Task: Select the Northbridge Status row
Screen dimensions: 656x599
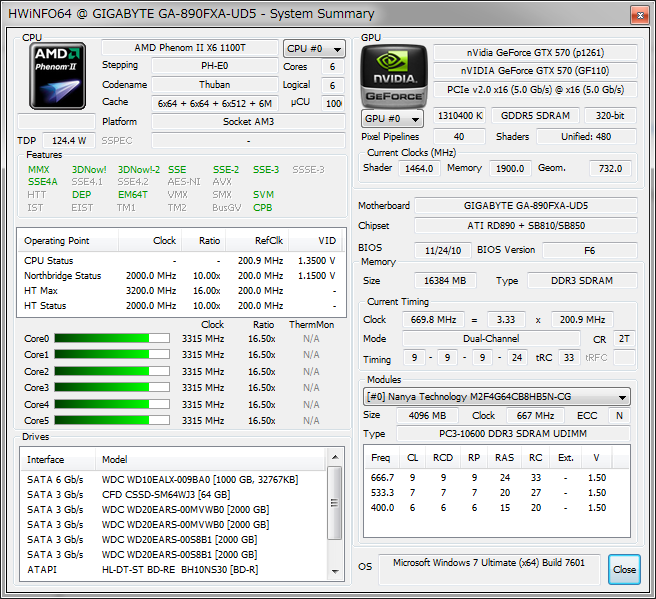Action: pos(182,276)
